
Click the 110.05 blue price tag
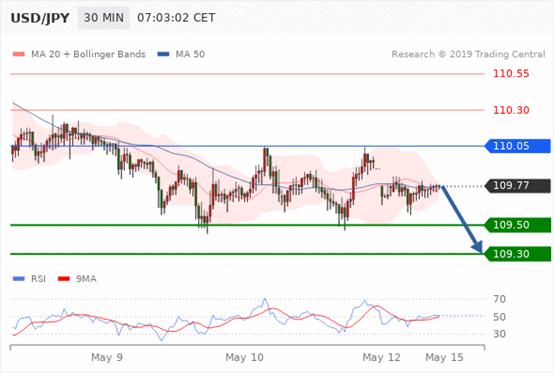(x=518, y=146)
